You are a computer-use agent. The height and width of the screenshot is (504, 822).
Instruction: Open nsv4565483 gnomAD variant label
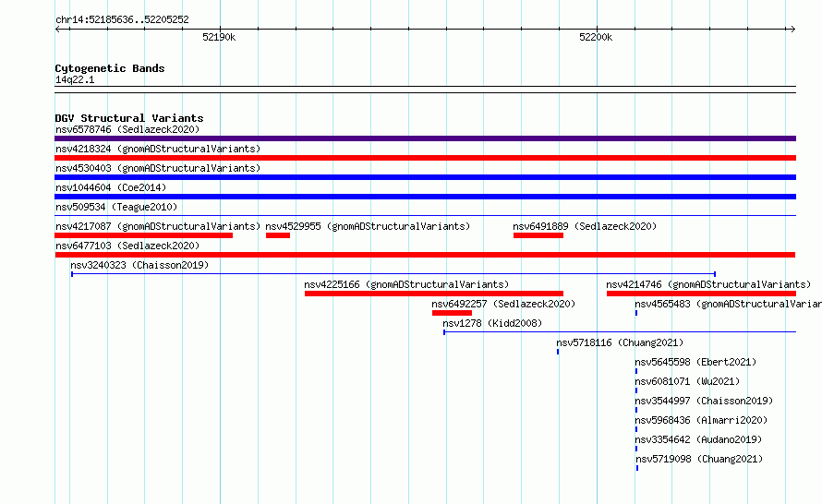tap(728, 304)
